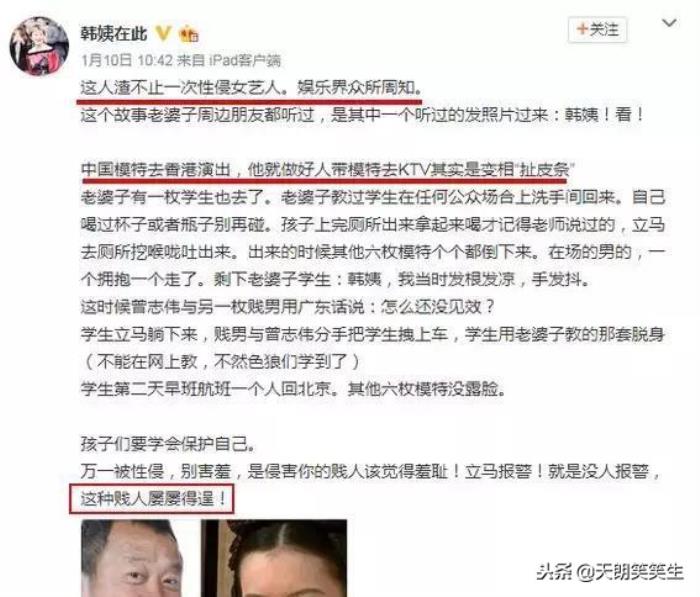700x597 pixels.
Task: Click the first underlined sentence 这人渣不止一次
Action: pyautogui.click(x=251, y=88)
